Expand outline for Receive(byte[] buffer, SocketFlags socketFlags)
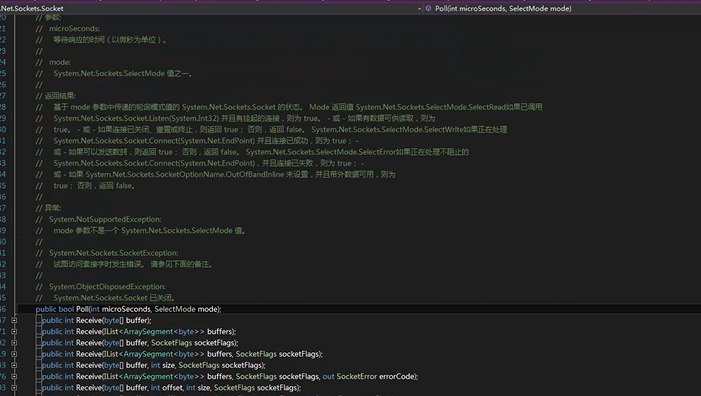The image size is (701, 396). (x=14, y=343)
